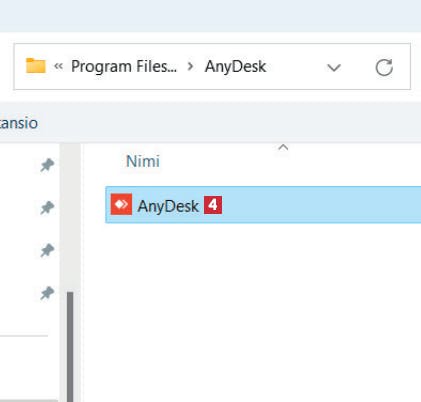Expand the chevron after Program Files…
Viewport: 421px width, 402px height.
(191, 66)
